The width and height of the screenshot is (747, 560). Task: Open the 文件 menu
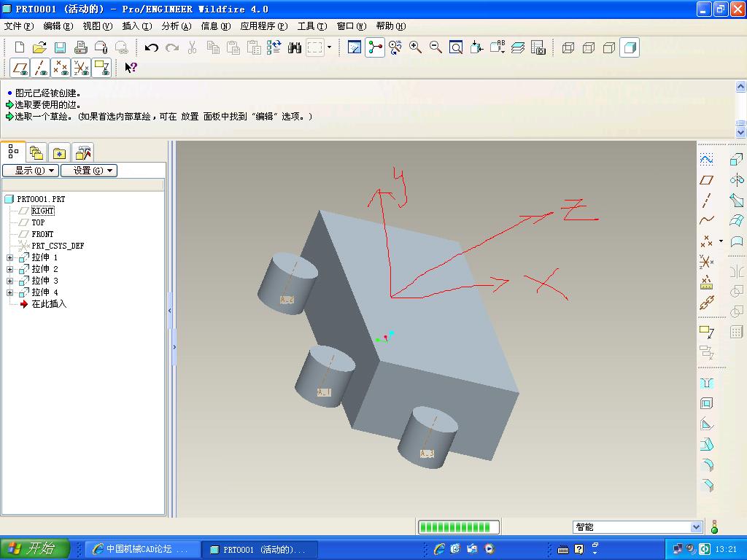click(18, 26)
